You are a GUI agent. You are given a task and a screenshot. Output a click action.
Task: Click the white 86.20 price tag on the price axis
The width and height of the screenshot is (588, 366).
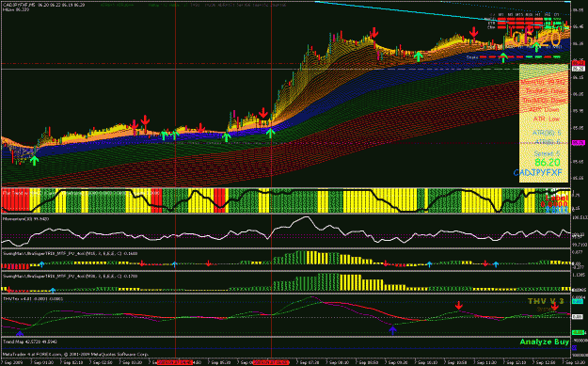click(x=579, y=69)
